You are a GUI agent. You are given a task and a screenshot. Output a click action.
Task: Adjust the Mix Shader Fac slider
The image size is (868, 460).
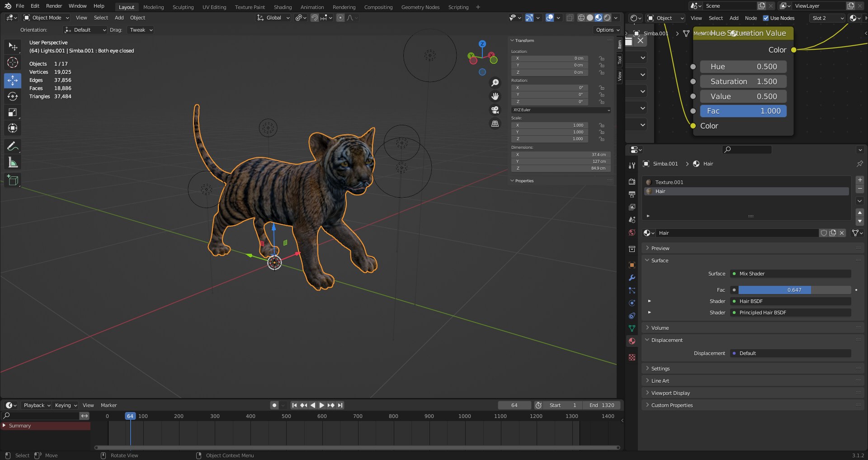[794, 290]
